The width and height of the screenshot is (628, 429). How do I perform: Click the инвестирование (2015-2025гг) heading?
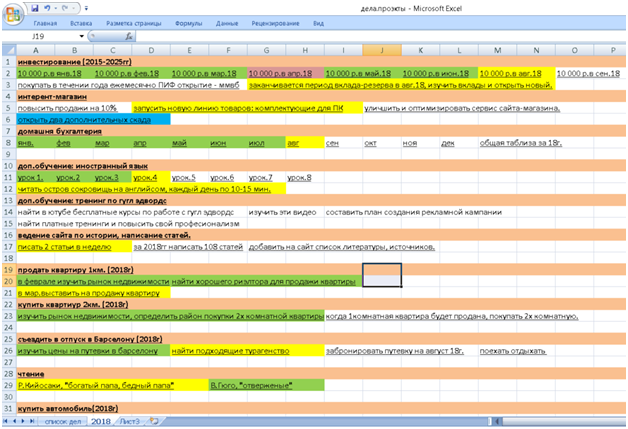point(74,62)
